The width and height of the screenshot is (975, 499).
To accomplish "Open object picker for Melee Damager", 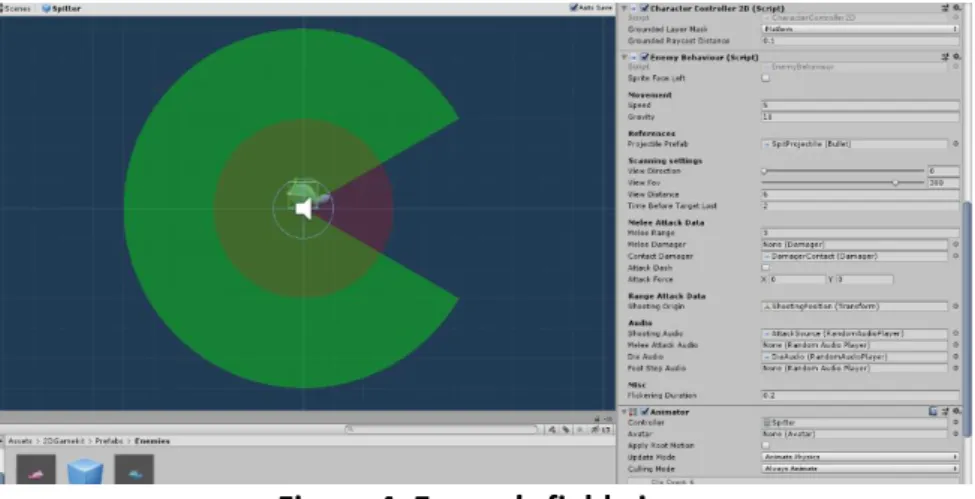I will tap(956, 245).
